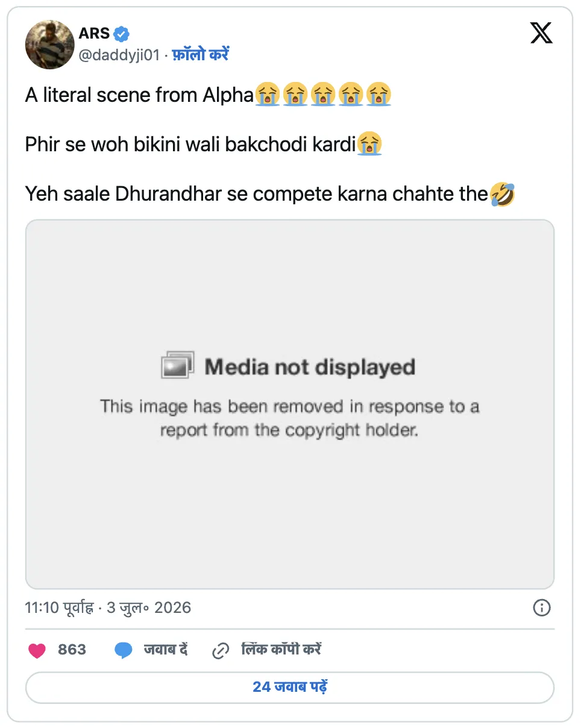The height and width of the screenshot is (728, 581).
Task: Click the copy link chain icon
Action: point(221,650)
